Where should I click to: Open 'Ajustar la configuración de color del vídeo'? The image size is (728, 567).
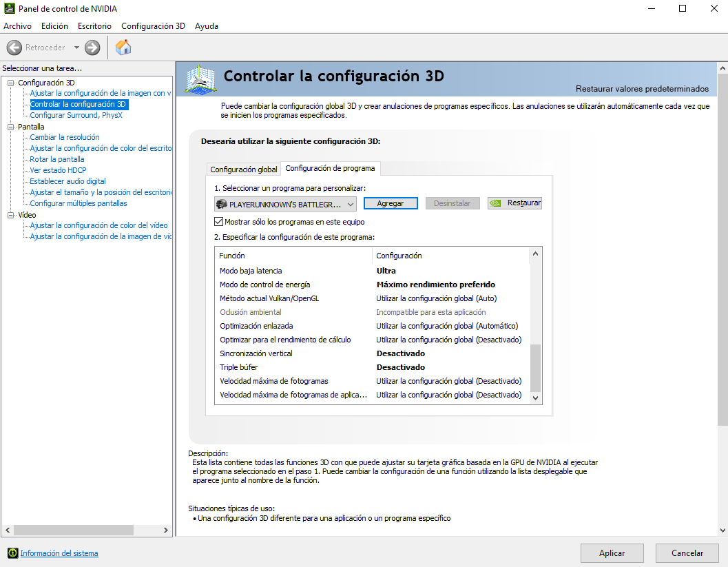[99, 225]
